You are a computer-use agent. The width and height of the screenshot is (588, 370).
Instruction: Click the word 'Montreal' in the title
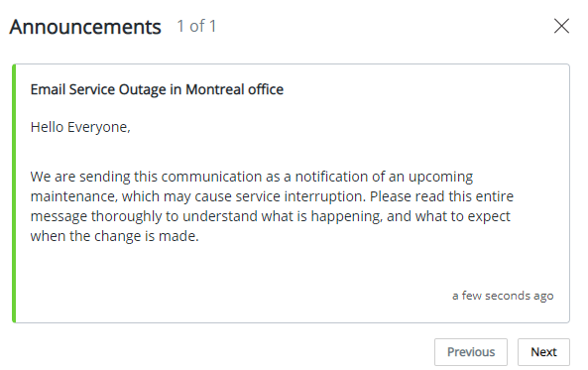(x=215, y=89)
